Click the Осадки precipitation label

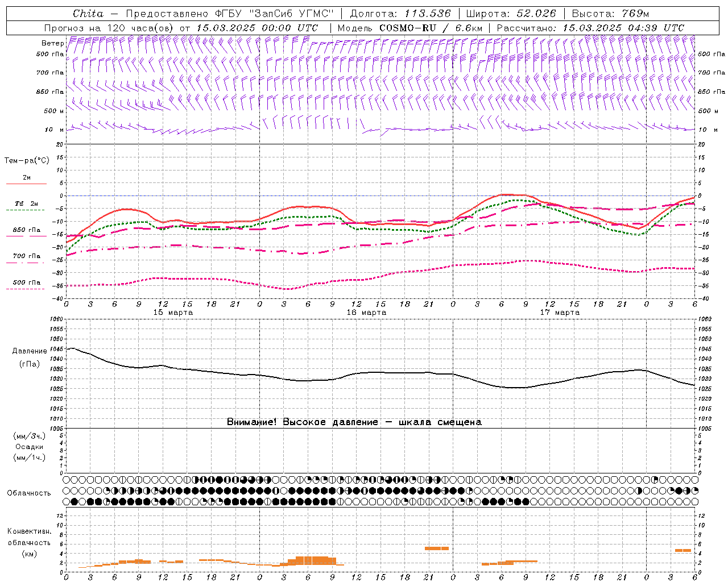(30, 447)
